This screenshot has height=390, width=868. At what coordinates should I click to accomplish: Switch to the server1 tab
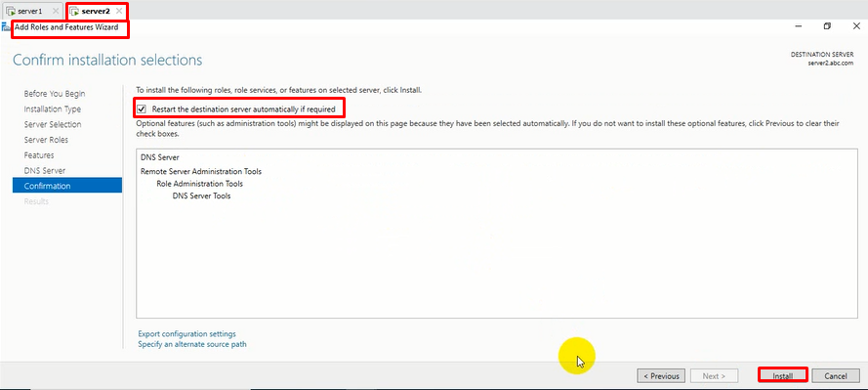tap(32, 11)
